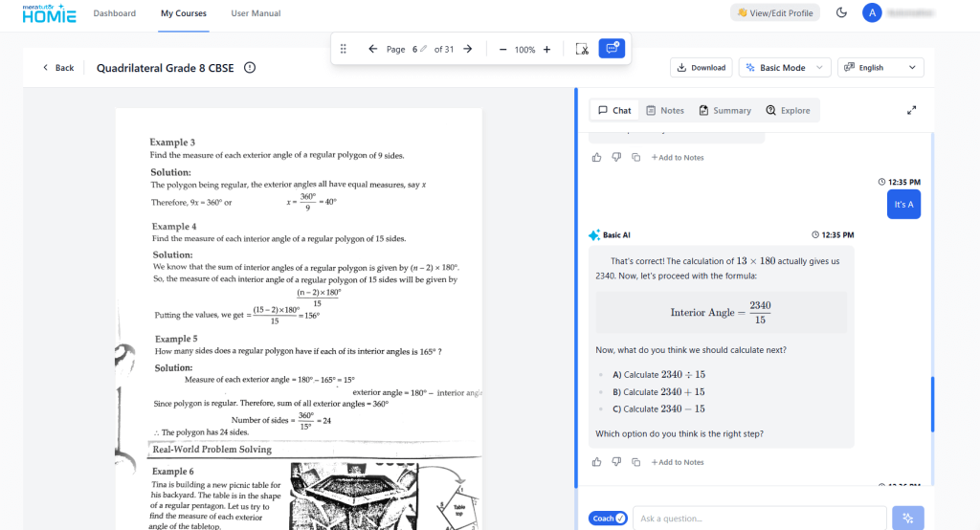Click the Real-World Problem Solving heading
The width and height of the screenshot is (980, 530).
[x=212, y=449]
